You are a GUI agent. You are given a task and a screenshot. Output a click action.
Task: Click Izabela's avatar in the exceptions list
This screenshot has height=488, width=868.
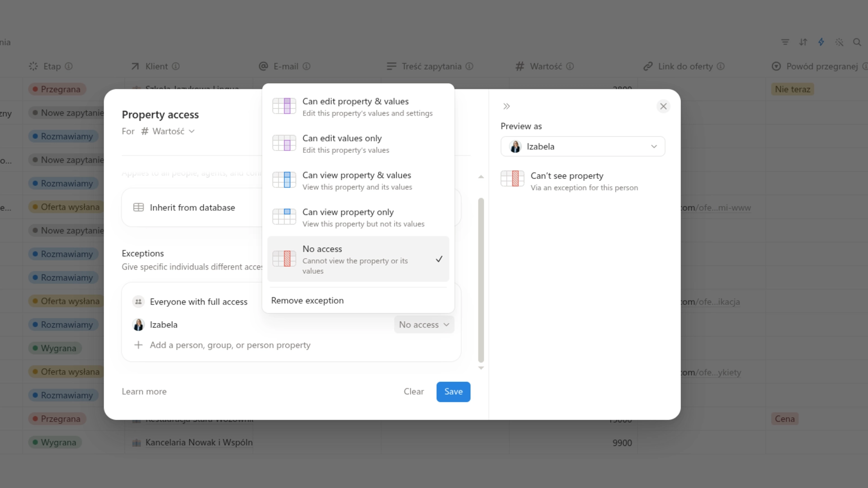tap(138, 324)
